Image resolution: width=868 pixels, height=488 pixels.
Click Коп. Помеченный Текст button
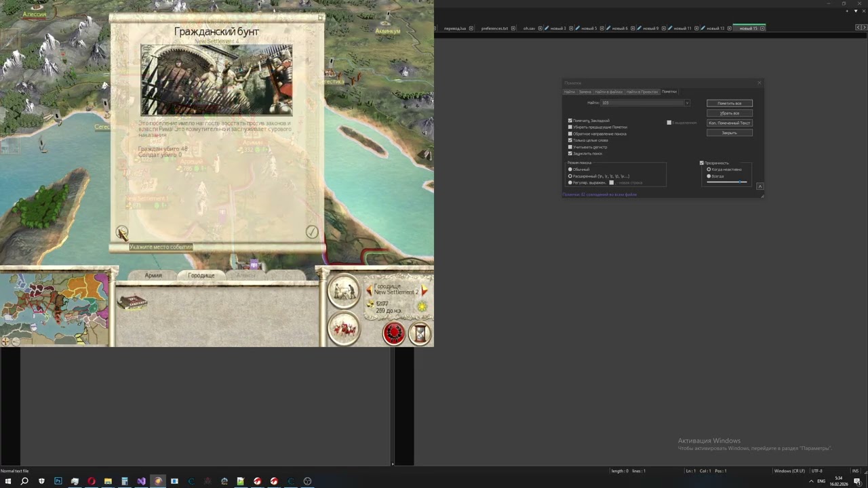click(730, 123)
